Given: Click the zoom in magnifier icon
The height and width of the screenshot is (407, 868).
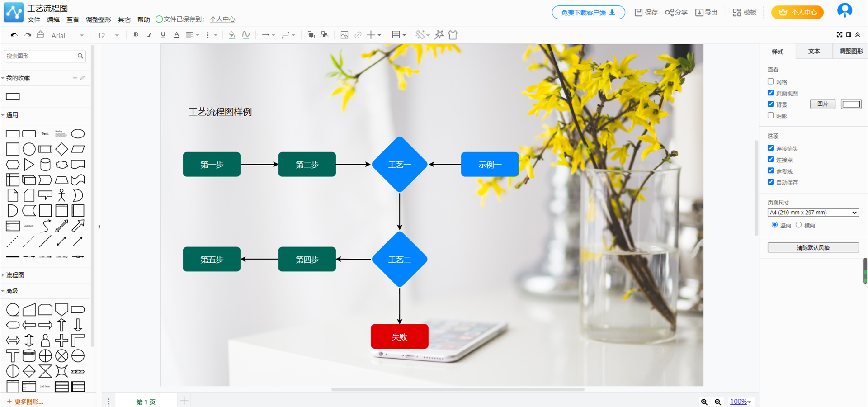Looking at the screenshot, I should click(704, 402).
